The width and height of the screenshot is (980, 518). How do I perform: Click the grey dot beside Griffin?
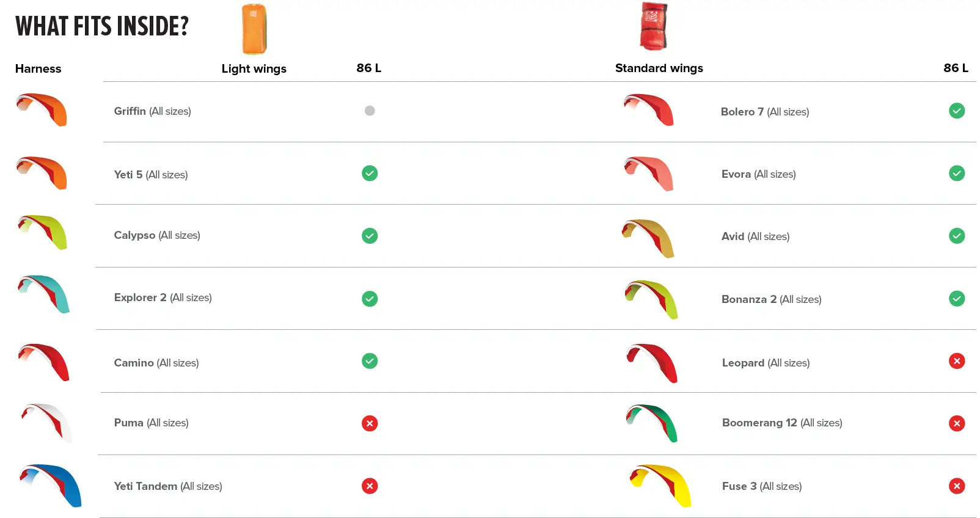point(370,111)
